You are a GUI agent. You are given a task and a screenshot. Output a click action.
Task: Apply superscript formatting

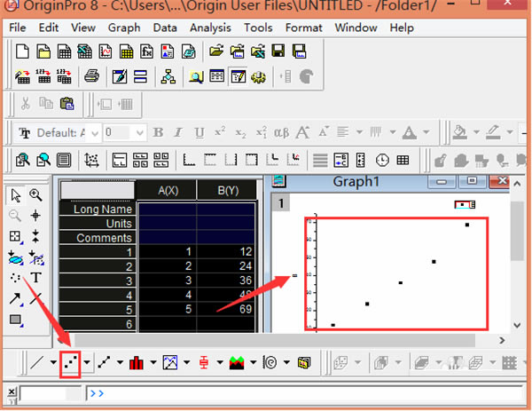tap(220, 131)
